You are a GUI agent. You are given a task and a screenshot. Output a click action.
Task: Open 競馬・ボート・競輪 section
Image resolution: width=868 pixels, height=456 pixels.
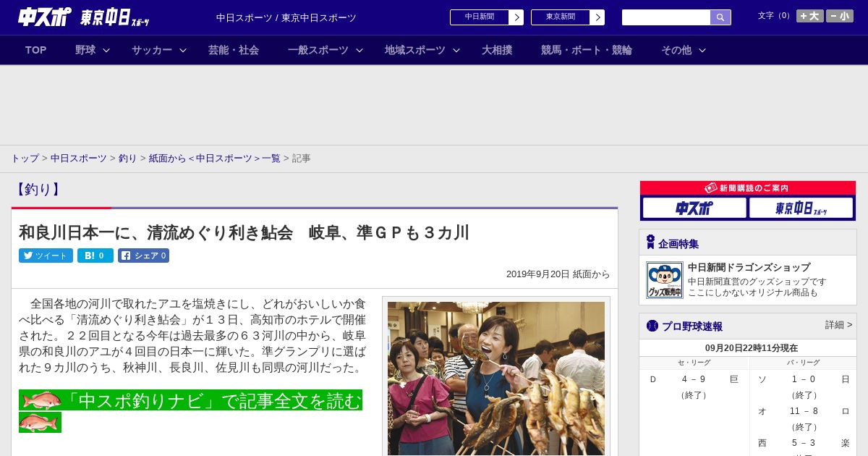(x=587, y=50)
